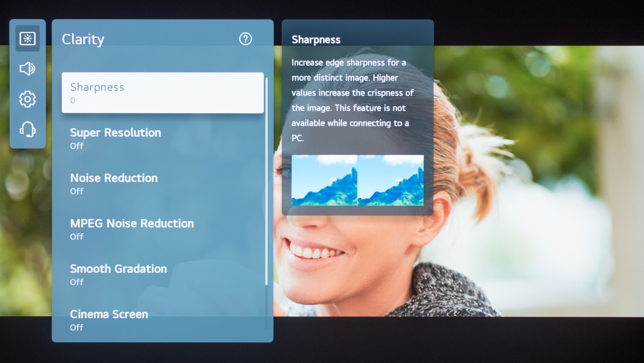644x363 pixels.
Task: Open the Picture settings icon in sidebar
Action: pyautogui.click(x=28, y=39)
